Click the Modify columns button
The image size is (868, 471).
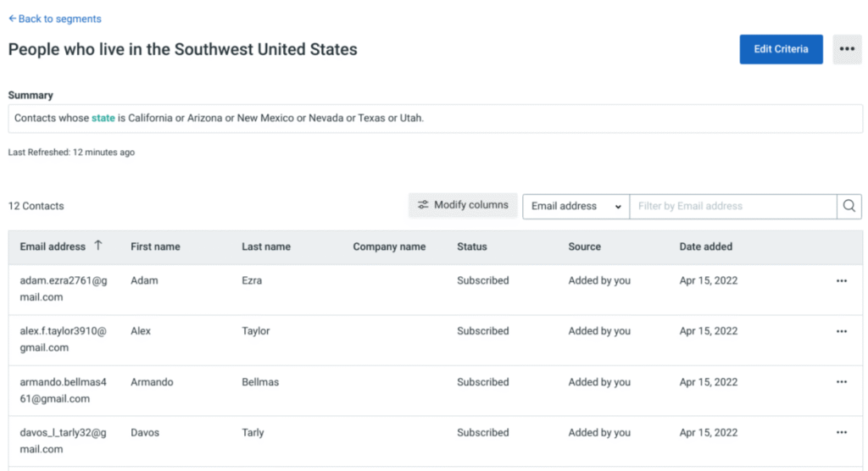[x=463, y=205]
